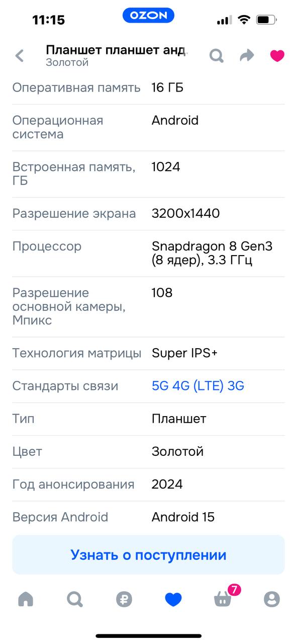The image size is (297, 644).
Task: Tap Узнать о поступлении button
Action: 148,554
